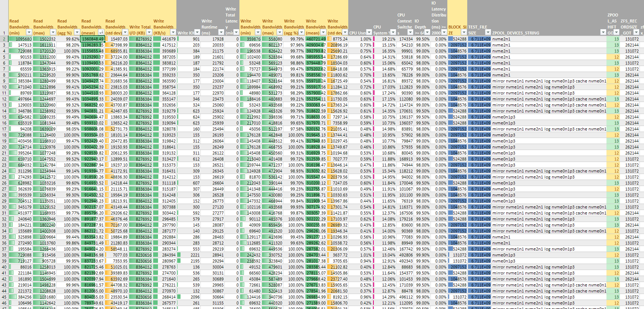Select Write Runtime cell 17928

tap(213, 39)
